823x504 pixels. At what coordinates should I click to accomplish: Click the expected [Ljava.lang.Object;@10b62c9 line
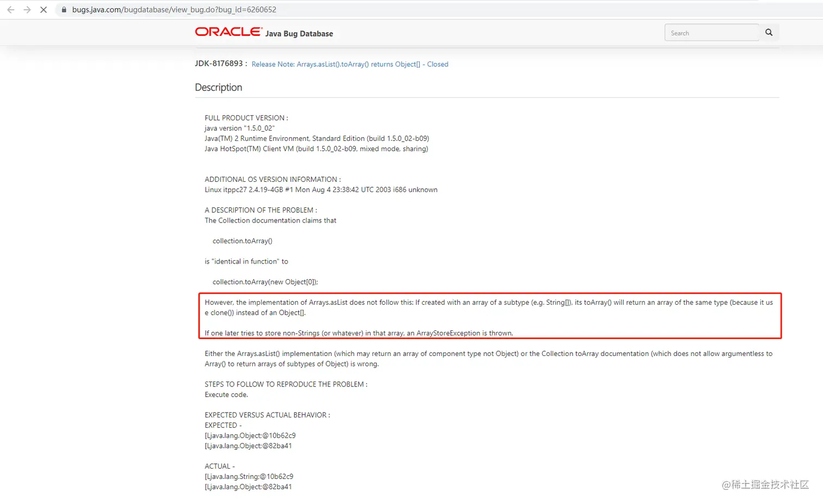[x=250, y=435]
